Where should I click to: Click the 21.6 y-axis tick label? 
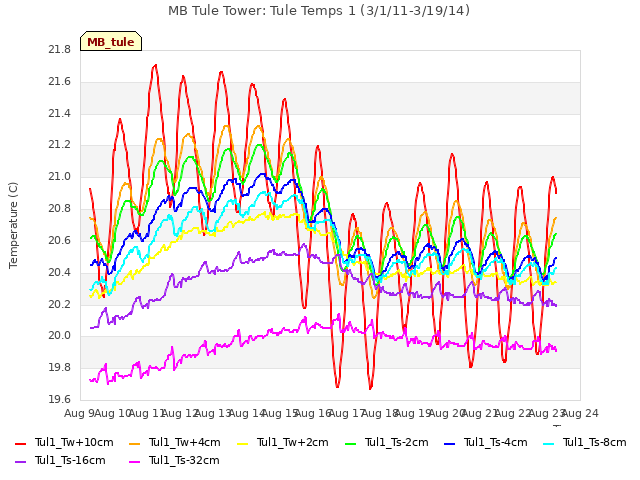click(60, 82)
